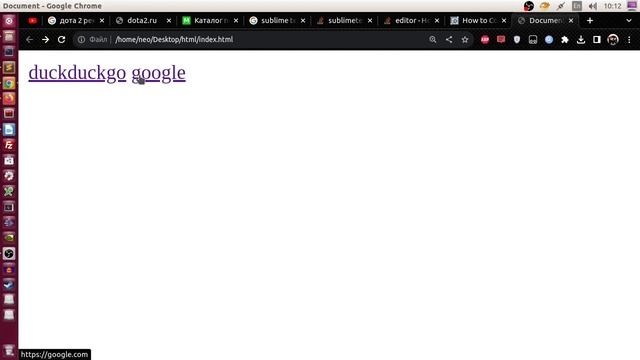Open OBS Studio from the dock
Viewport: 640px width, 360px height.
9,253
